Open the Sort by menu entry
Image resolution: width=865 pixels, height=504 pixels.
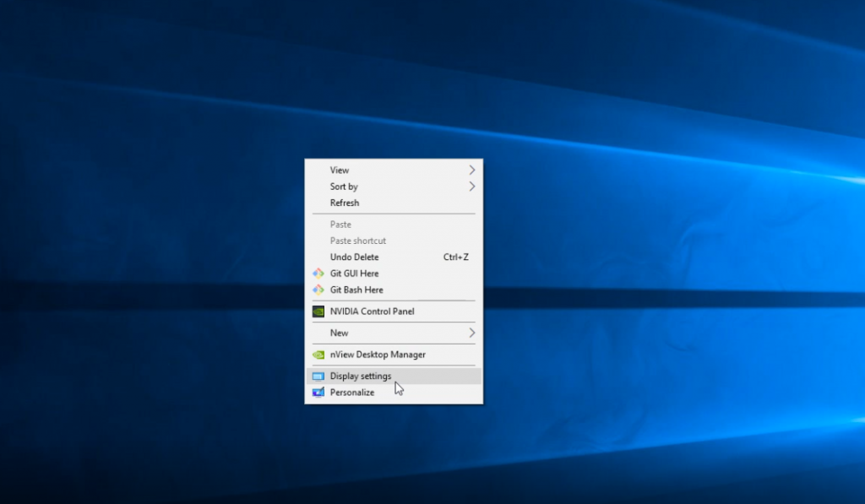point(394,187)
